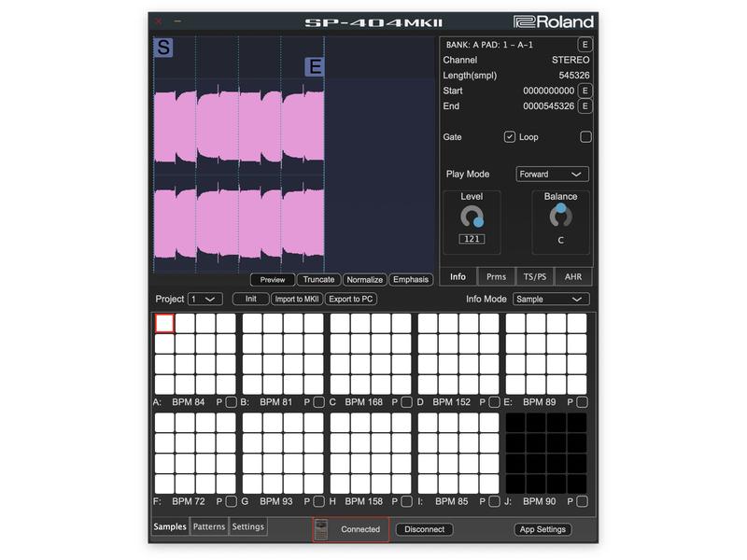Toggle the P checkbox for bank B
Image resolution: width=747 pixels, height=560 pixels.
[x=318, y=402]
